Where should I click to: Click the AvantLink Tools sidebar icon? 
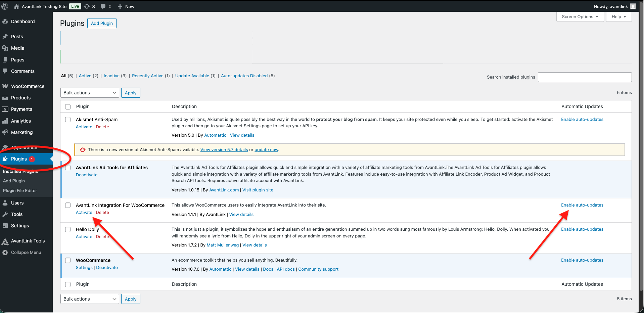point(5,241)
